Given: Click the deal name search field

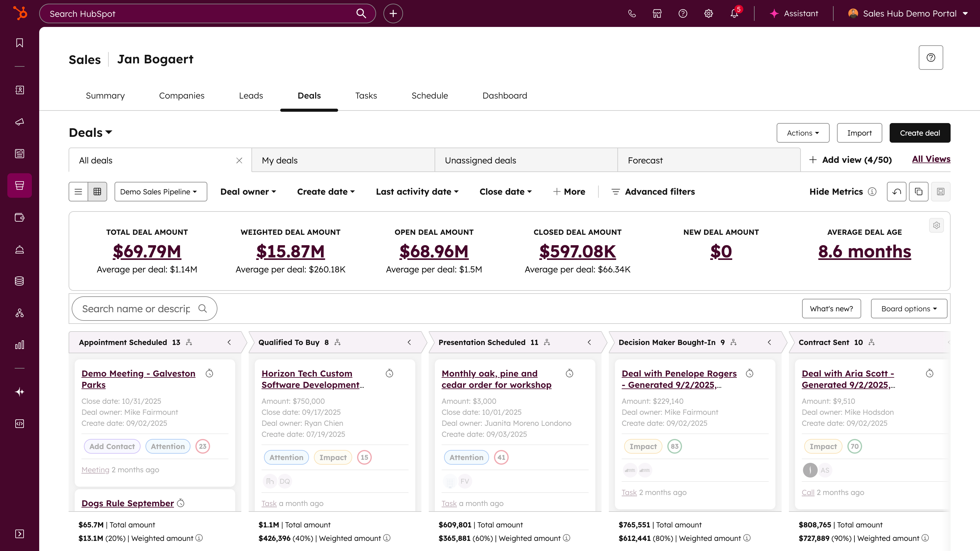Looking at the screenshot, I should pyautogui.click(x=136, y=309).
